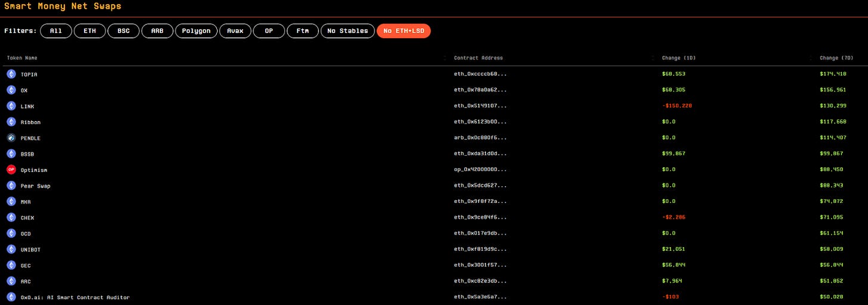The width and height of the screenshot is (868, 305).
Task: Click the TOPIA token chain icon
Action: pos(11,74)
